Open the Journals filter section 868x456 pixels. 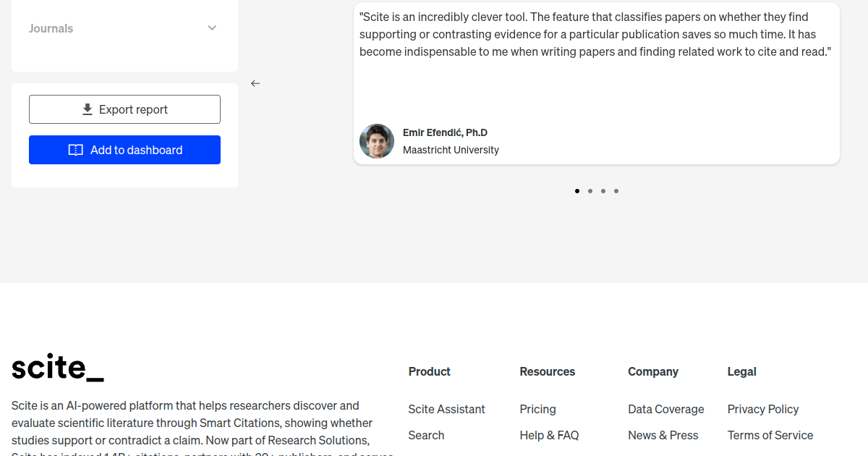point(51,28)
